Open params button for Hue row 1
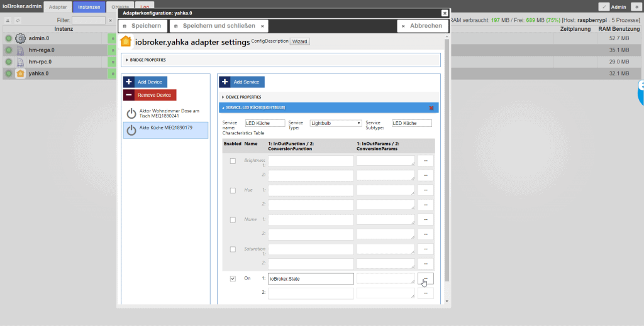Screen dimensions: 644x326 pos(426,190)
